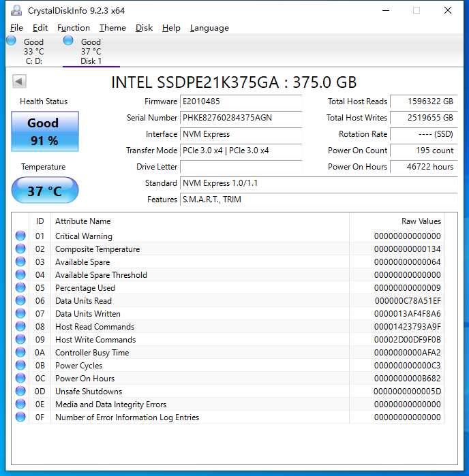469x476 pixels.
Task: Click the ID column header
Action: pos(40,221)
